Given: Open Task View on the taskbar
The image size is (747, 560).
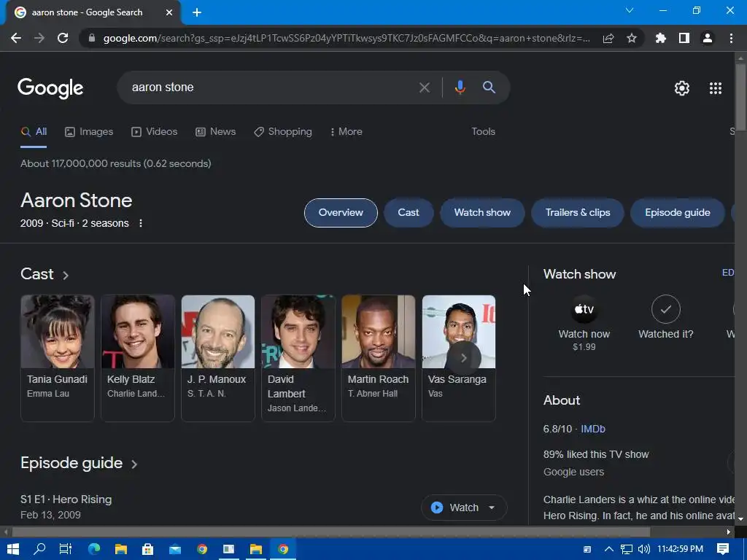Looking at the screenshot, I should coord(65,549).
